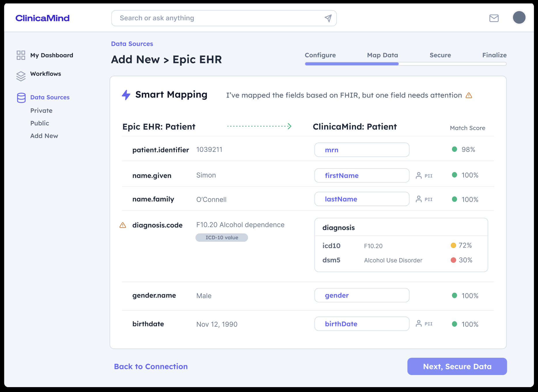Click the Data Sources database icon
The image size is (538, 392).
[21, 98]
